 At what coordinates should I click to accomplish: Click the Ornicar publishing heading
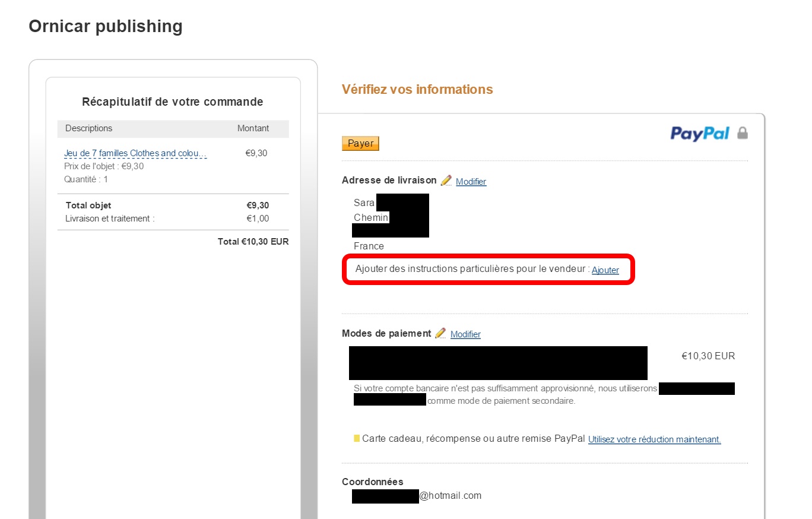106,26
